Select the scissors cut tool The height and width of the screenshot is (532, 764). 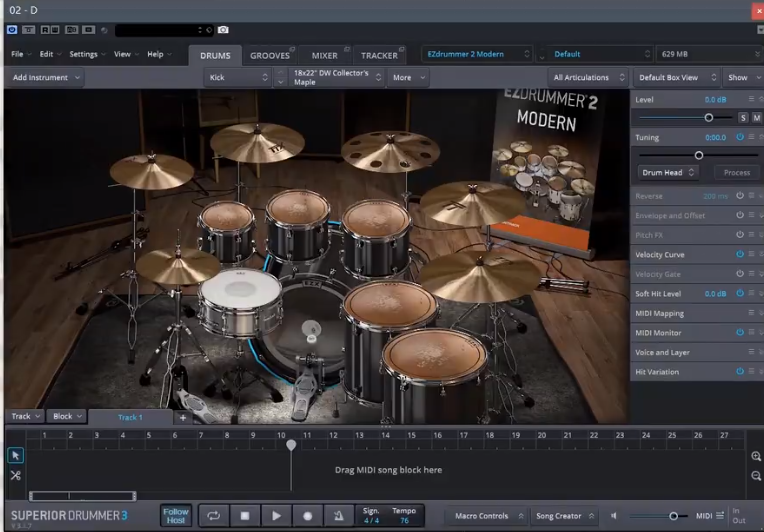16,475
